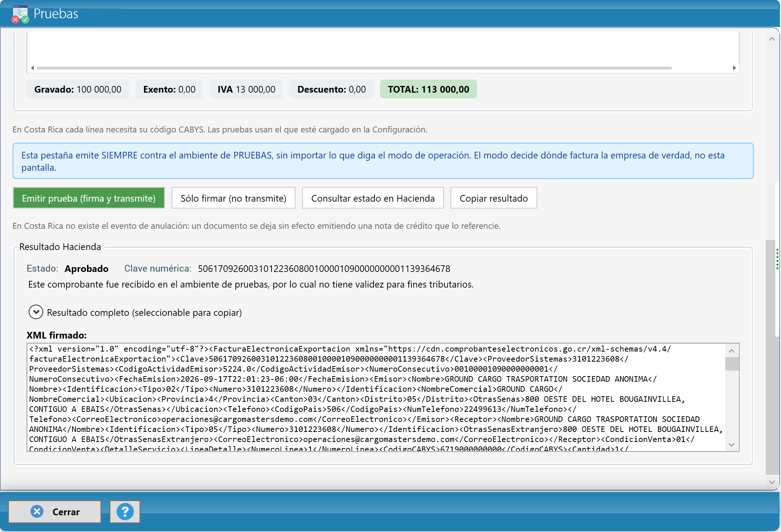Screen dimensions: 781x532
Task: Click the main vertical scrollbar thumb
Action: coord(771,357)
